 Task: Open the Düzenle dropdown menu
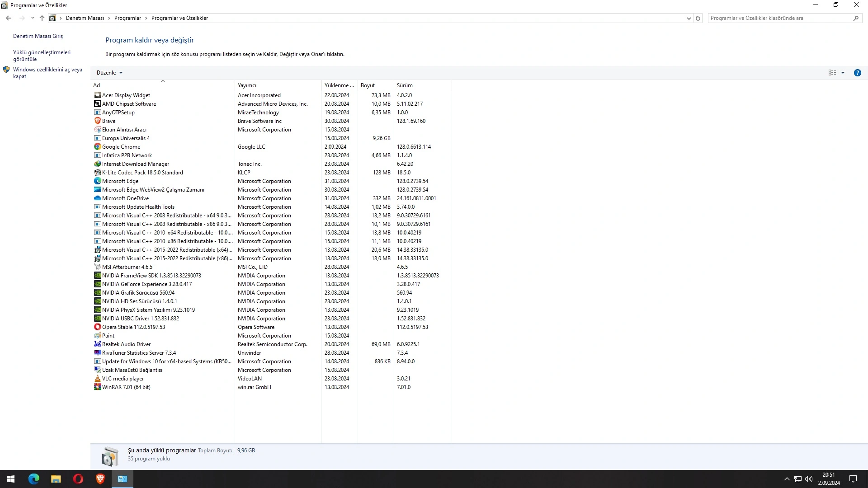pos(109,73)
